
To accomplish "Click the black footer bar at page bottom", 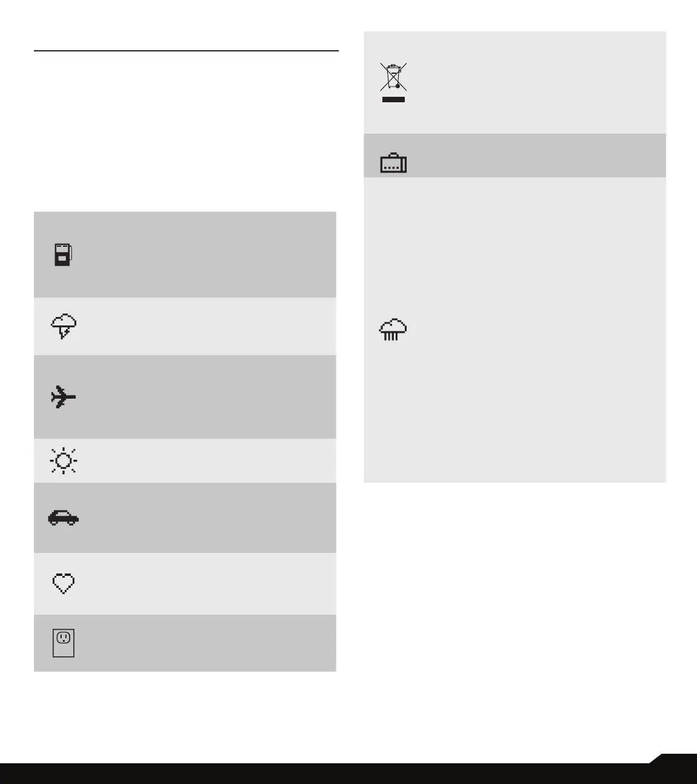I will point(348,774).
